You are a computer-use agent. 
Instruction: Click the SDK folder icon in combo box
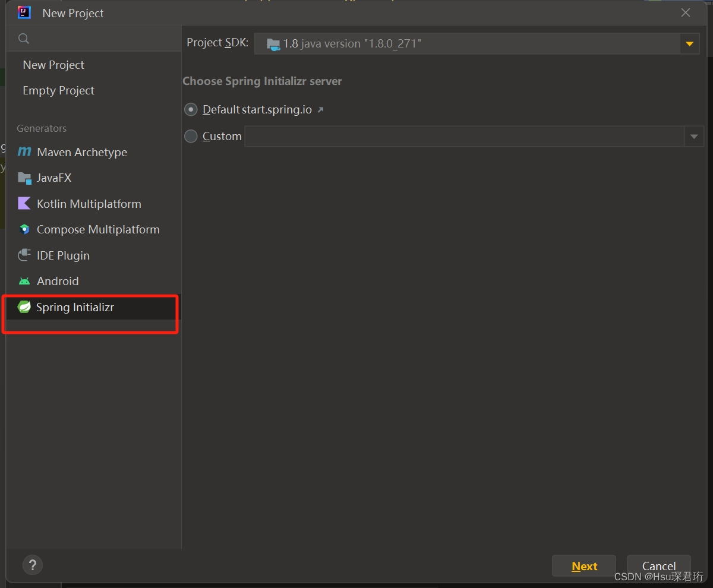(273, 44)
